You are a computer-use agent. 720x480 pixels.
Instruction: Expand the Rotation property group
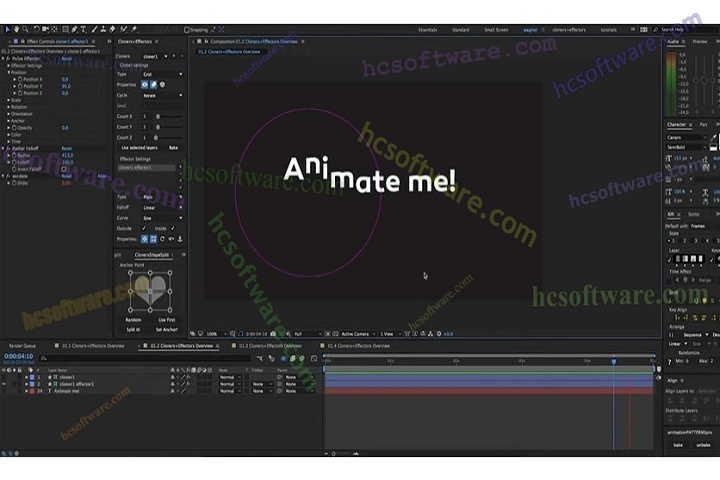point(8,107)
